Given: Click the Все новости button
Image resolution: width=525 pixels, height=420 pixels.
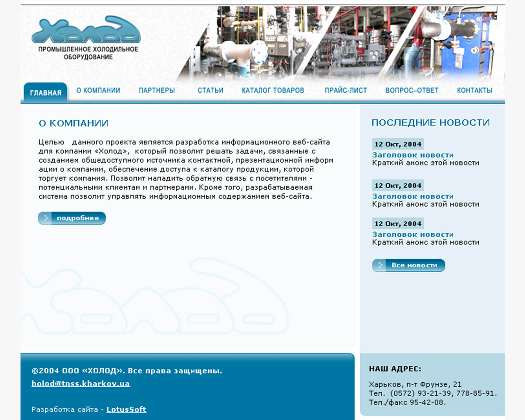Looking at the screenshot, I should tap(409, 265).
